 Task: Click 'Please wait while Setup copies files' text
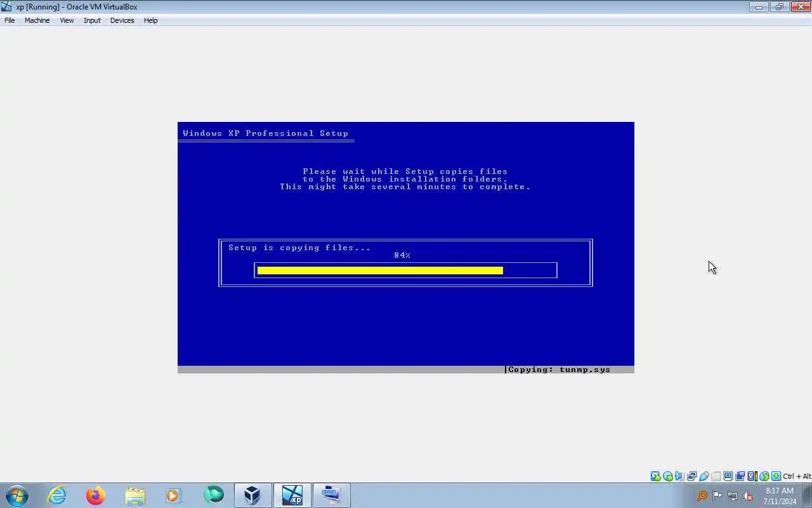point(405,171)
